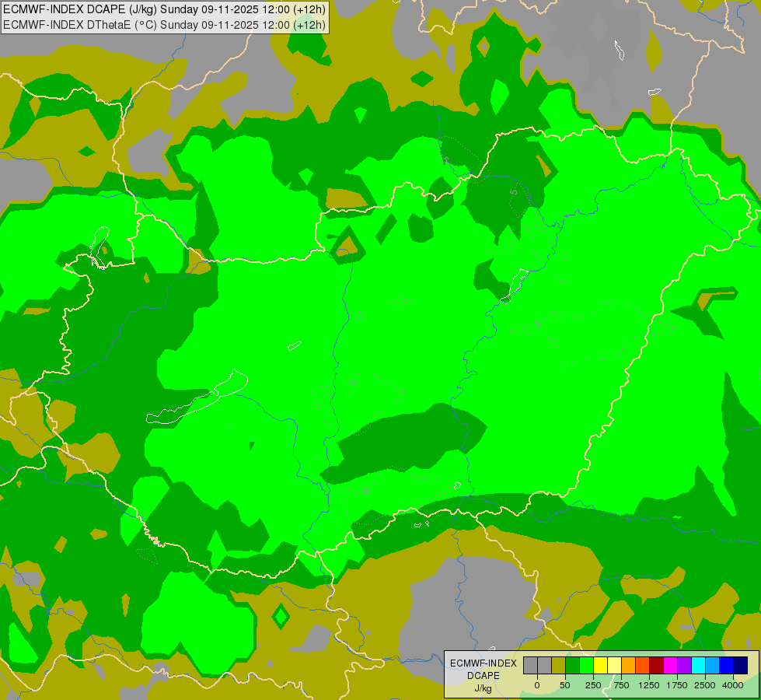
Task: Click the DCAPE title line at top
Action: click(165, 9)
